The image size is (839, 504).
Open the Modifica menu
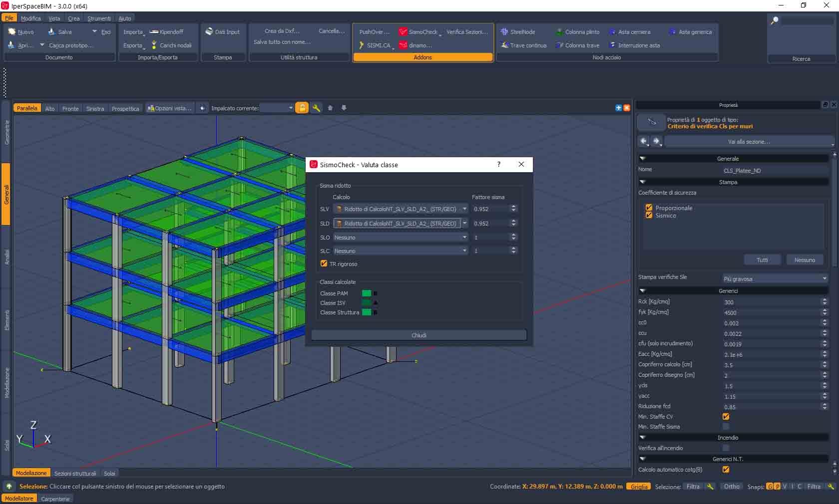tap(30, 18)
